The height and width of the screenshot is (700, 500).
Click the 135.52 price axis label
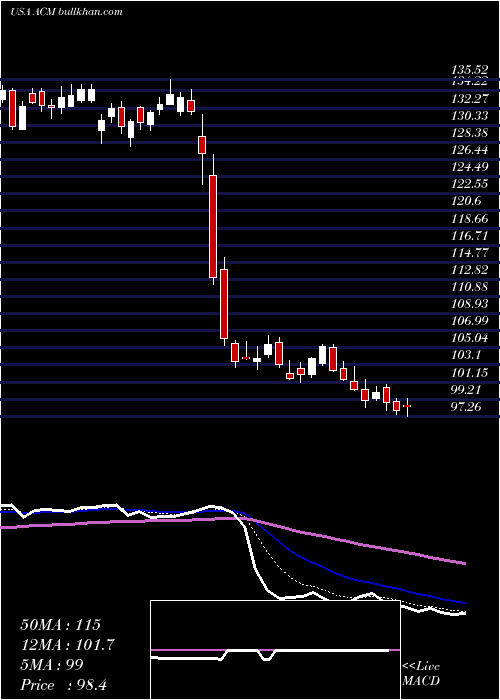click(469, 70)
